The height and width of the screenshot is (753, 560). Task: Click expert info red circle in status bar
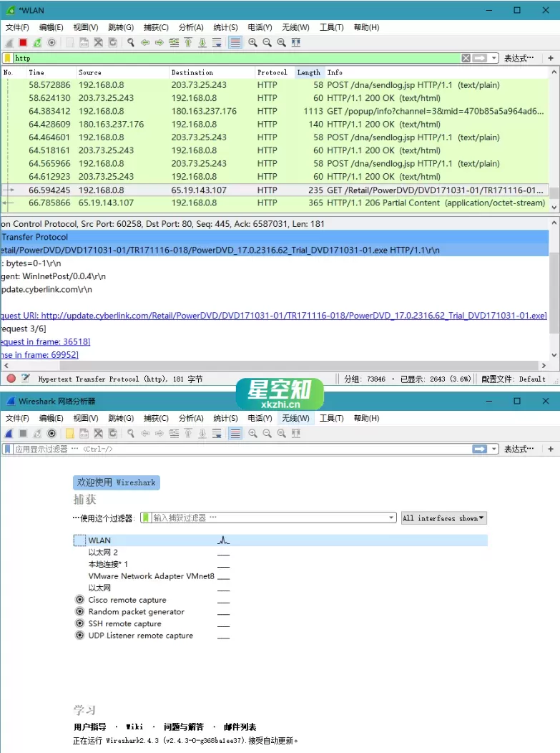[11, 379]
